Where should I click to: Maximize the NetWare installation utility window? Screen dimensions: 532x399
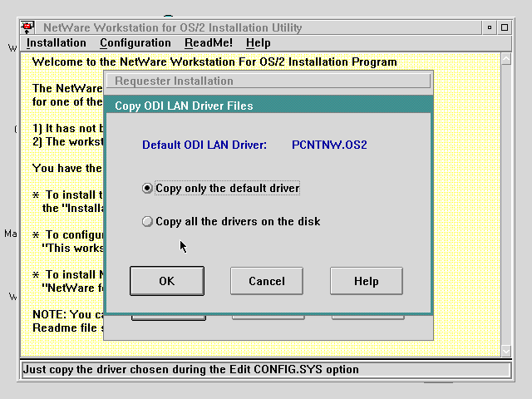505,27
